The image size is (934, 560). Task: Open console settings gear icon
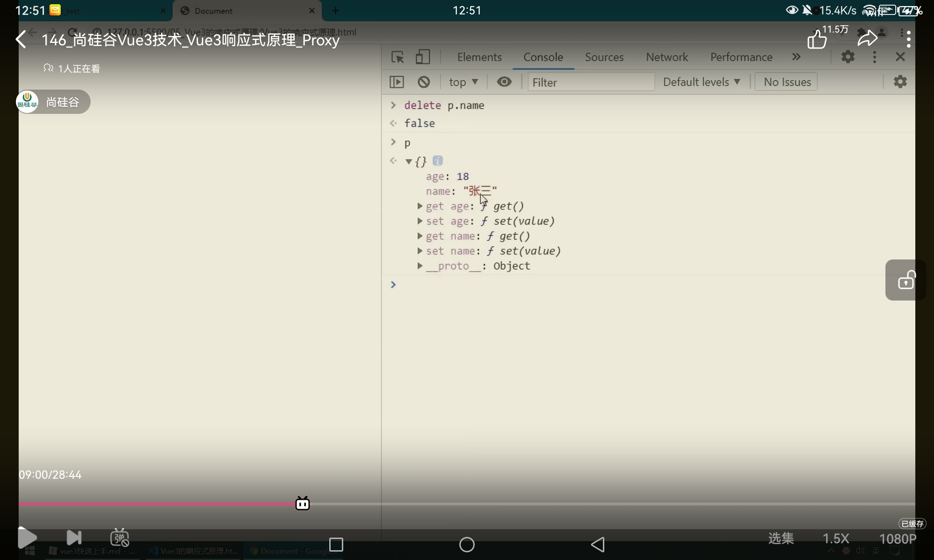click(x=900, y=82)
